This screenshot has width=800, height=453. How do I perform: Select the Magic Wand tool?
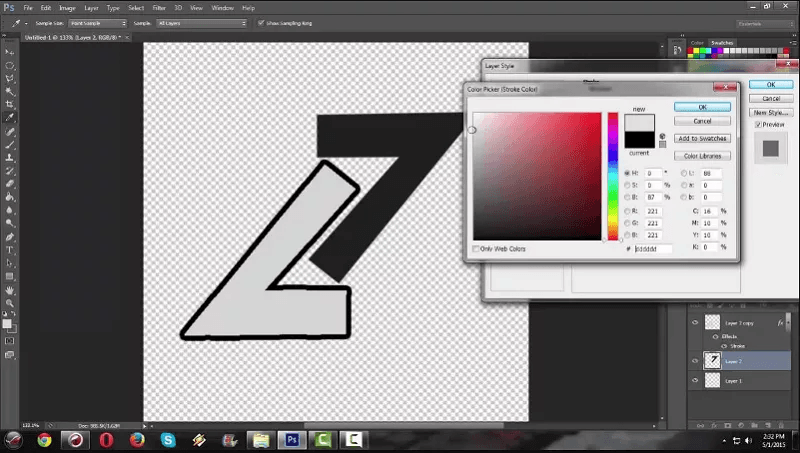[x=9, y=91]
